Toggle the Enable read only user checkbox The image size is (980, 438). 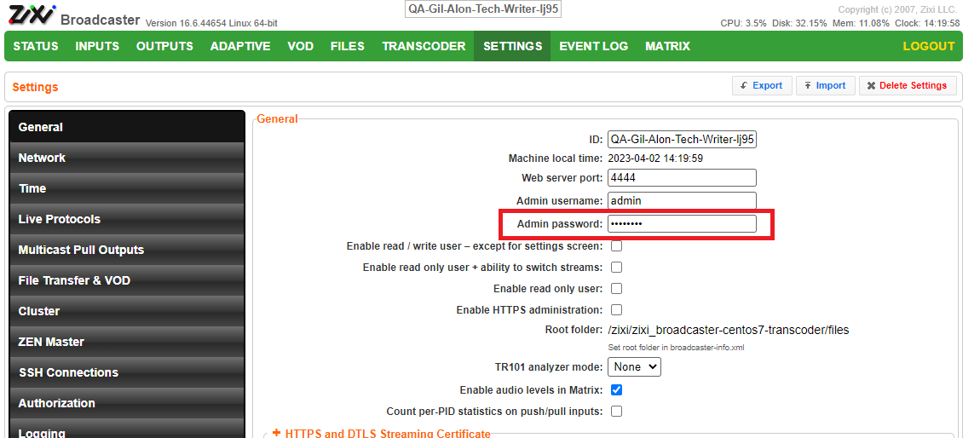[616, 289]
